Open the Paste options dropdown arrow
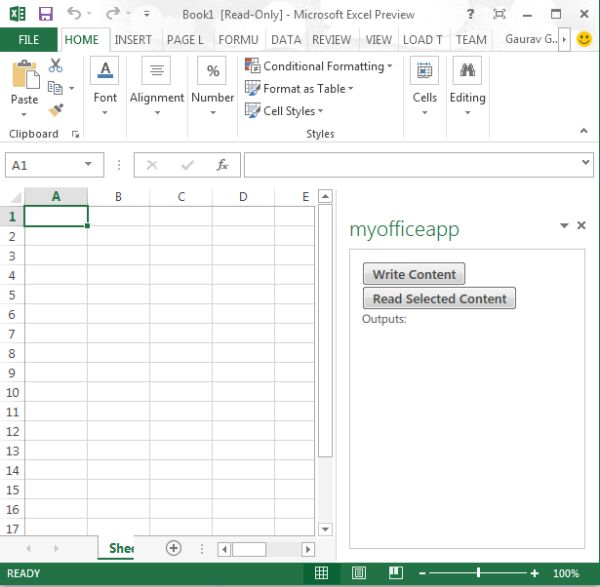Viewport: 600px width, 587px height. pyautogui.click(x=24, y=114)
